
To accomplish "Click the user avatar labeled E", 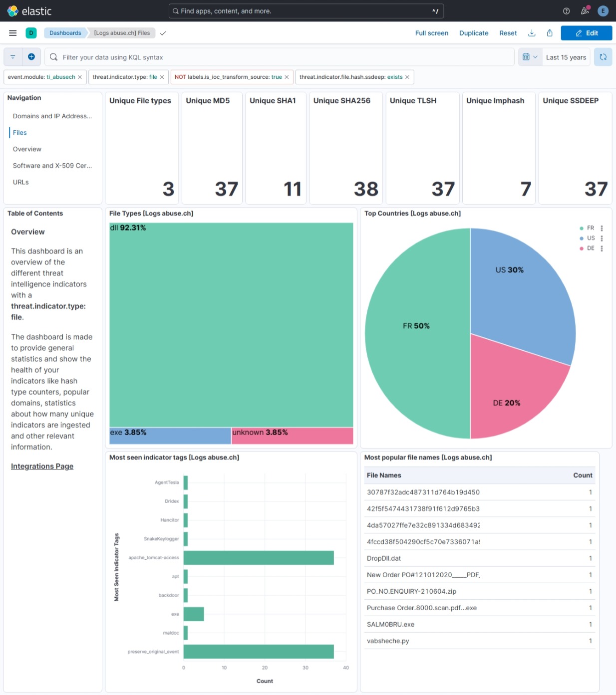I will click(603, 11).
